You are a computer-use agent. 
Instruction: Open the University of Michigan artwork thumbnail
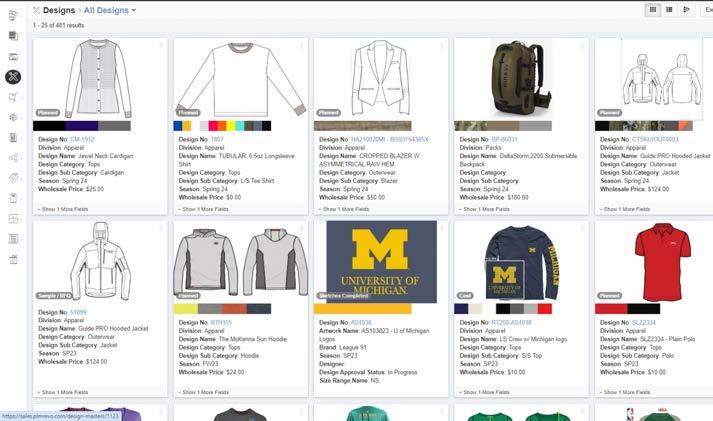(x=382, y=262)
